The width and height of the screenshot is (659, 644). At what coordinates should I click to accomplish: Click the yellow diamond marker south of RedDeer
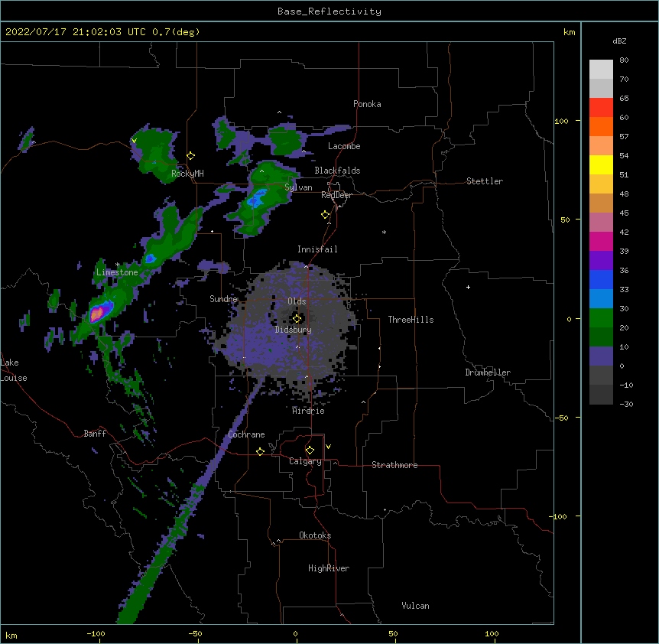coord(326,215)
